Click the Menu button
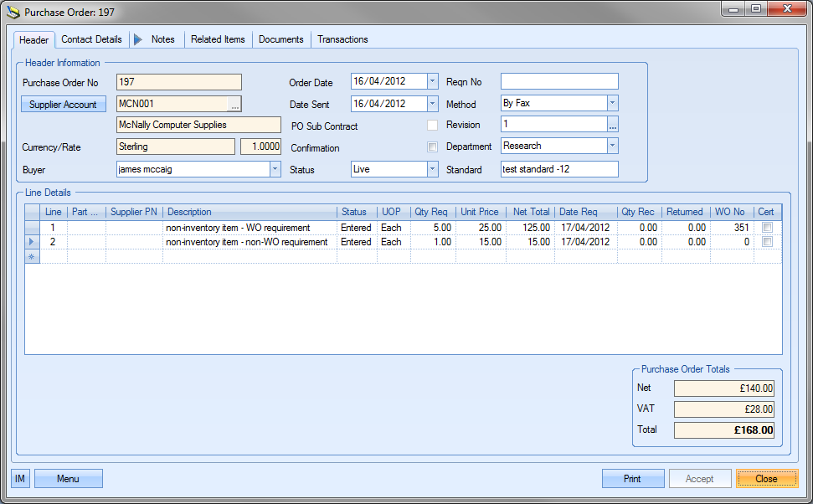This screenshot has width=813, height=504. click(x=68, y=479)
